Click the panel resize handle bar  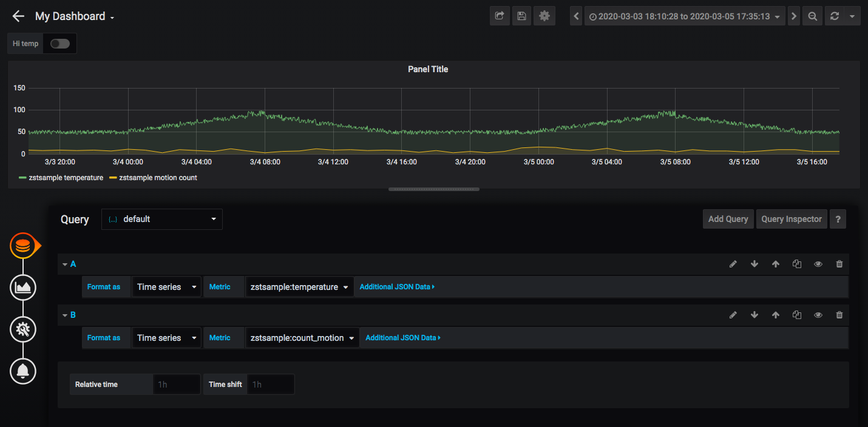434,189
